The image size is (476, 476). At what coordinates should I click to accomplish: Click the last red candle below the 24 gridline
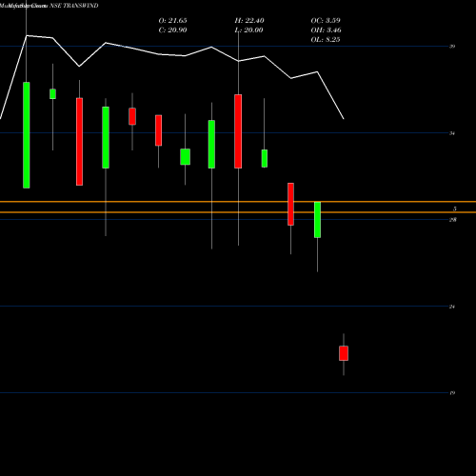344,353
